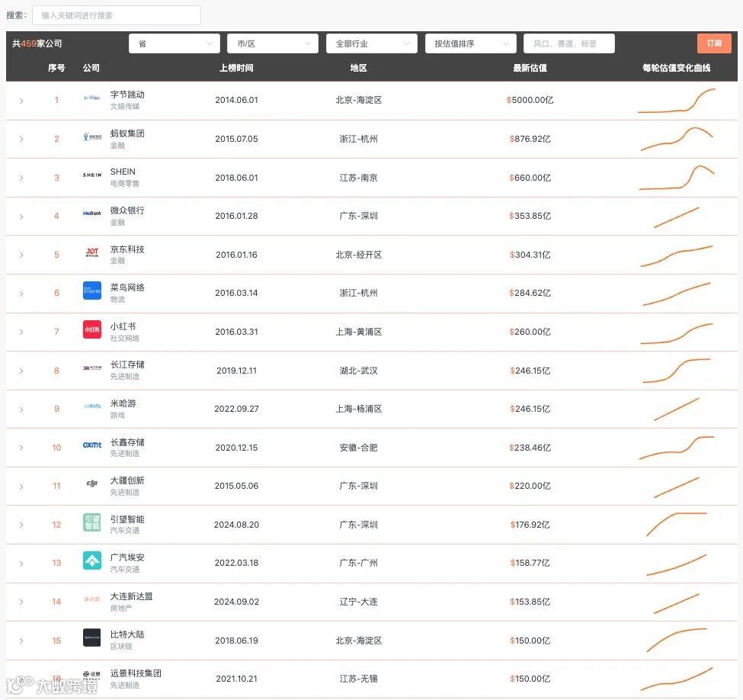This screenshot has height=700, width=743.
Task: Click the 米哈游 miHoYo logo
Action: [x=92, y=406]
